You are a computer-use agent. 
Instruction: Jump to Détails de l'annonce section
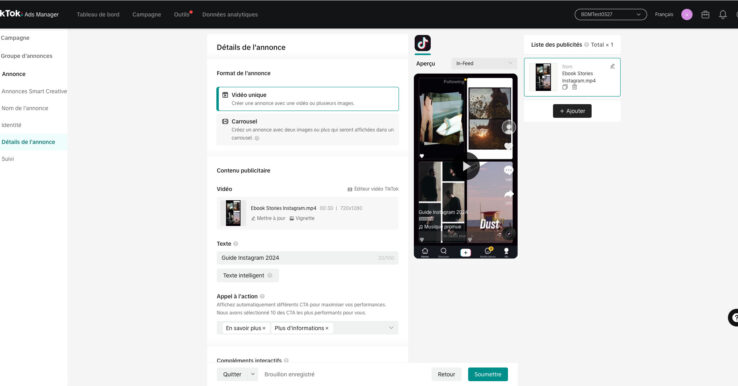28,142
